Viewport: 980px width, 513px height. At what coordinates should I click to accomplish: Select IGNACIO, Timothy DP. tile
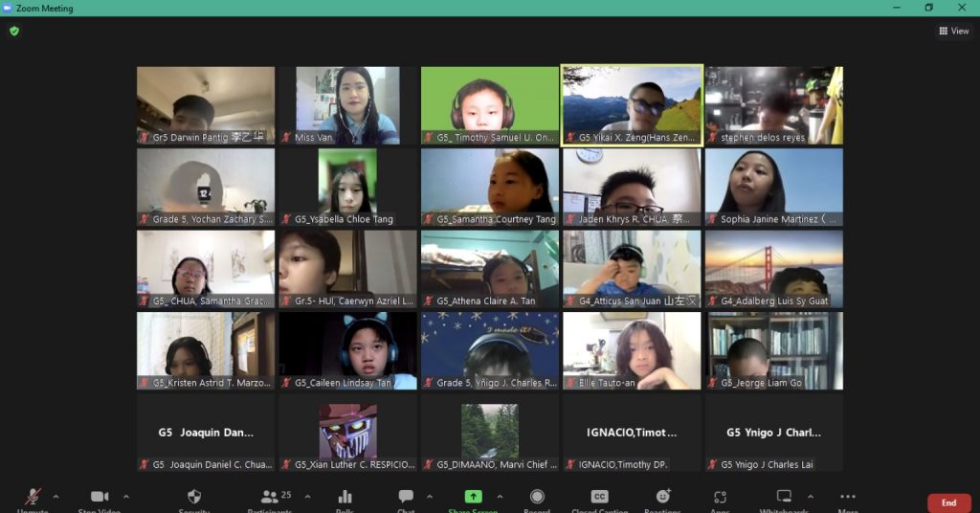click(632, 433)
